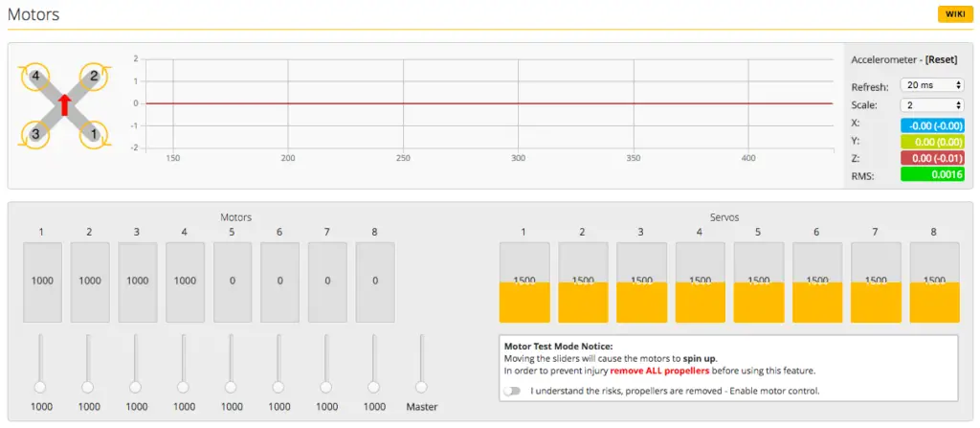This screenshot has width=980, height=428.
Task: Click the blue X axis value badge
Action: 931,124
